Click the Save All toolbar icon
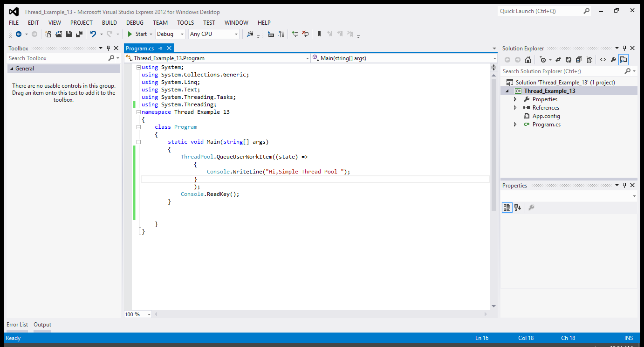The image size is (644, 347). coord(79,34)
